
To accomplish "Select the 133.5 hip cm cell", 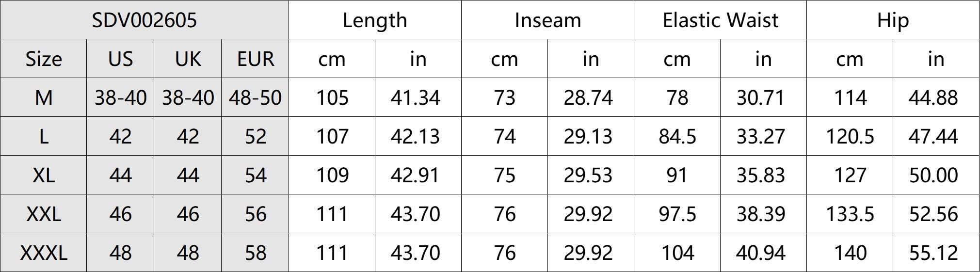I will [x=850, y=214].
